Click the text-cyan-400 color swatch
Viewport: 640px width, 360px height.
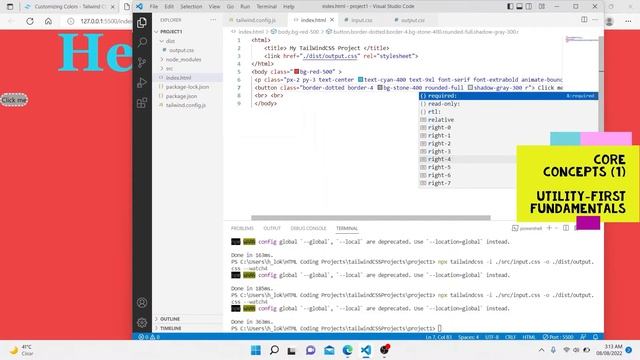pyautogui.click(x=360, y=80)
